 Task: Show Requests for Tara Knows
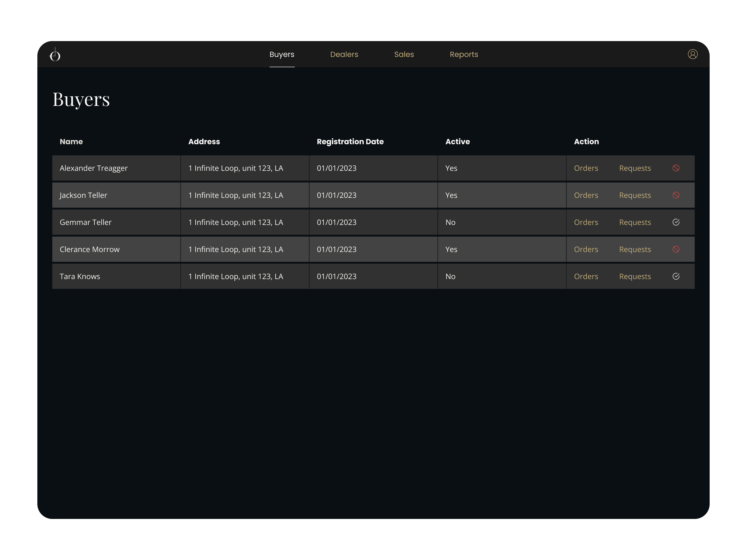(634, 276)
